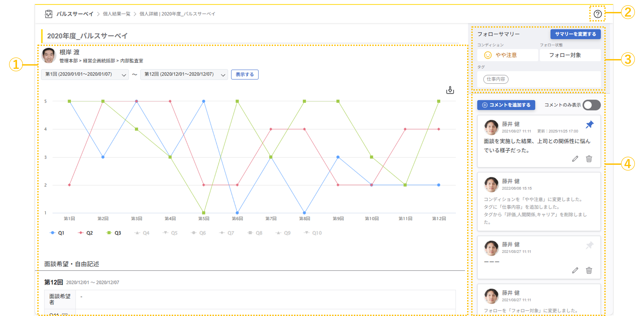
Task: Open the end period 第12回 dropdown
Action: tap(184, 74)
